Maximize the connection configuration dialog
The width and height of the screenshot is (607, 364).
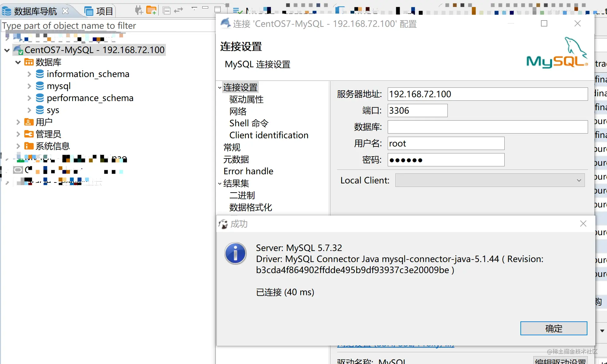[x=544, y=23]
